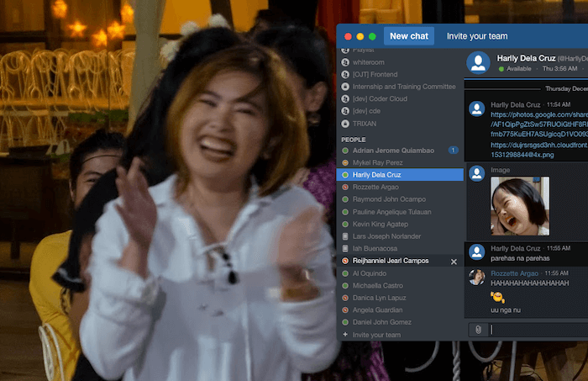
Task: Click the 'uu nga nu' message text
Action: (x=506, y=310)
